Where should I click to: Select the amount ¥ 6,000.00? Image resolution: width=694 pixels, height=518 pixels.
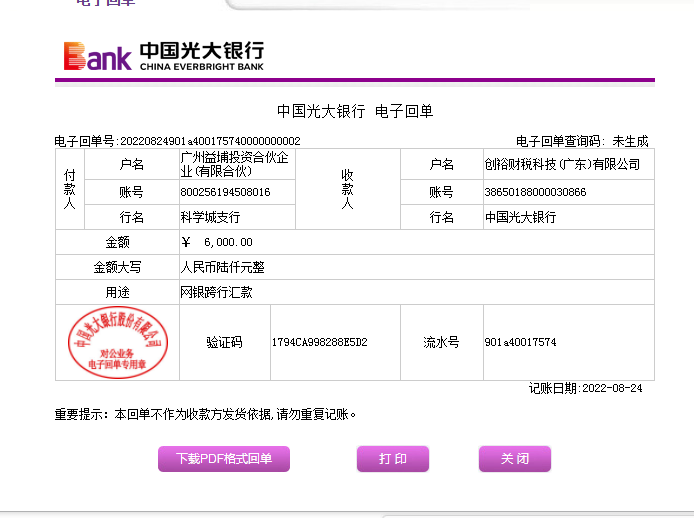coord(217,242)
